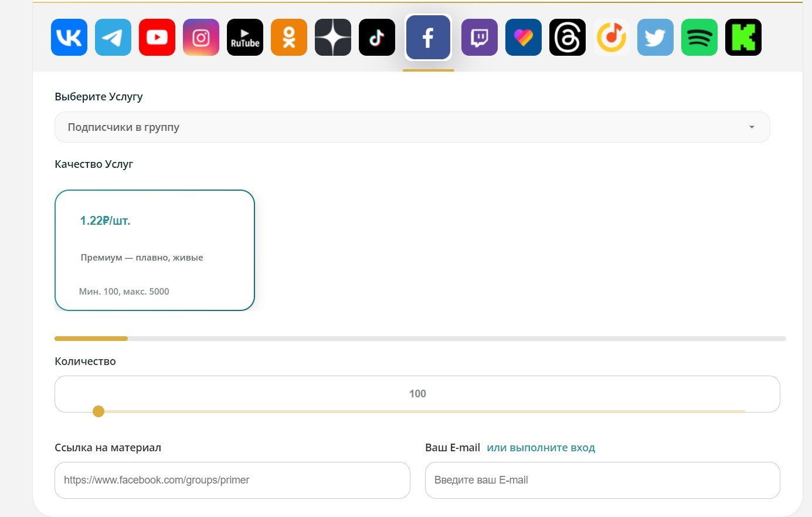Click the 'Ссылка на материал' URL input field
The width and height of the screenshot is (812, 517).
pyautogui.click(x=232, y=480)
